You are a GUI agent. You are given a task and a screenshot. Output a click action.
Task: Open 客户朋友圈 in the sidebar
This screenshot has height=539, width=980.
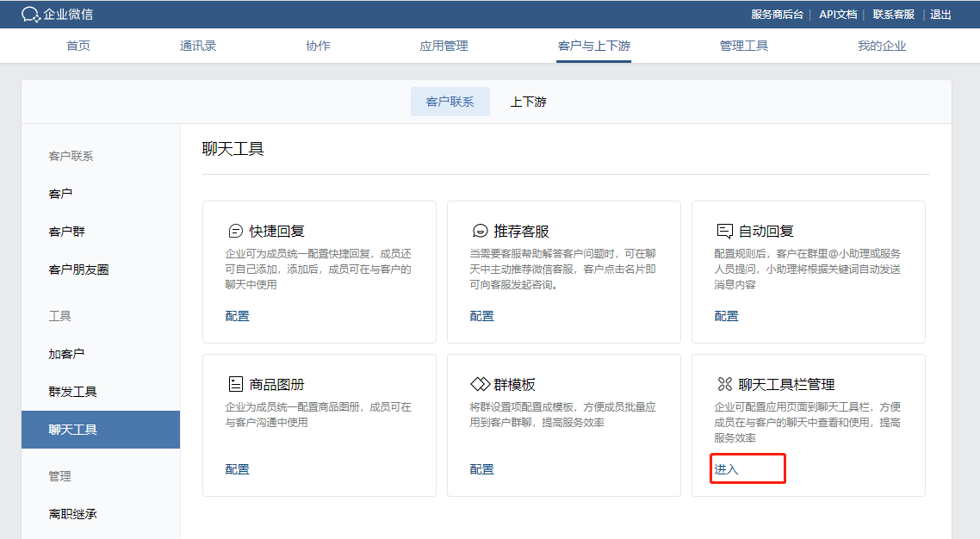pyautogui.click(x=78, y=269)
